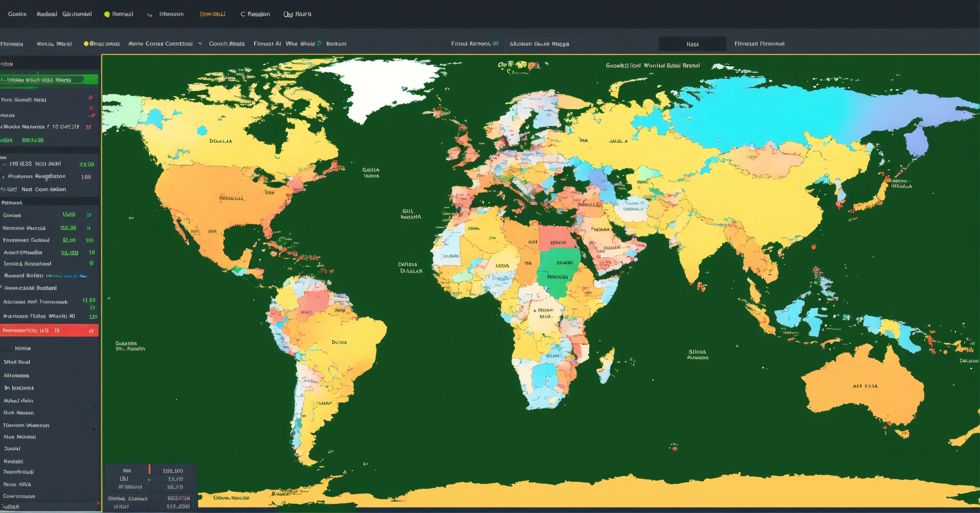Screen dimensions: 980x513
Task: Open the dark HALA dropdown box
Action: 692,44
